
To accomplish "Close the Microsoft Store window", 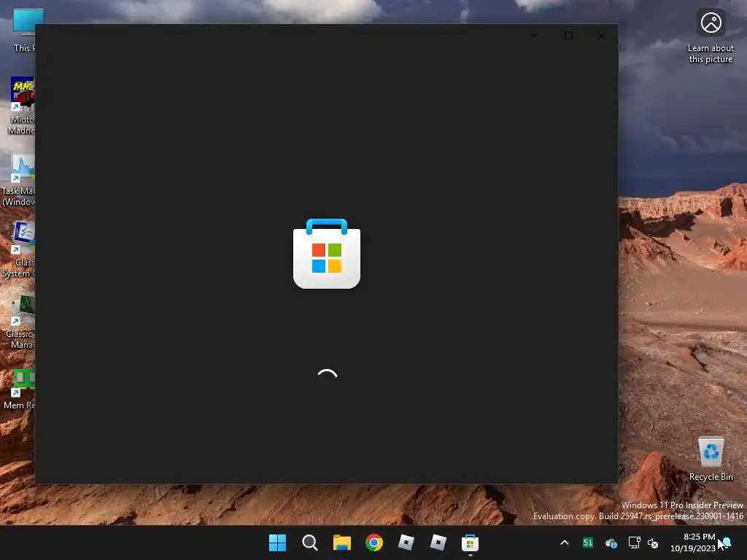I will coord(602,36).
